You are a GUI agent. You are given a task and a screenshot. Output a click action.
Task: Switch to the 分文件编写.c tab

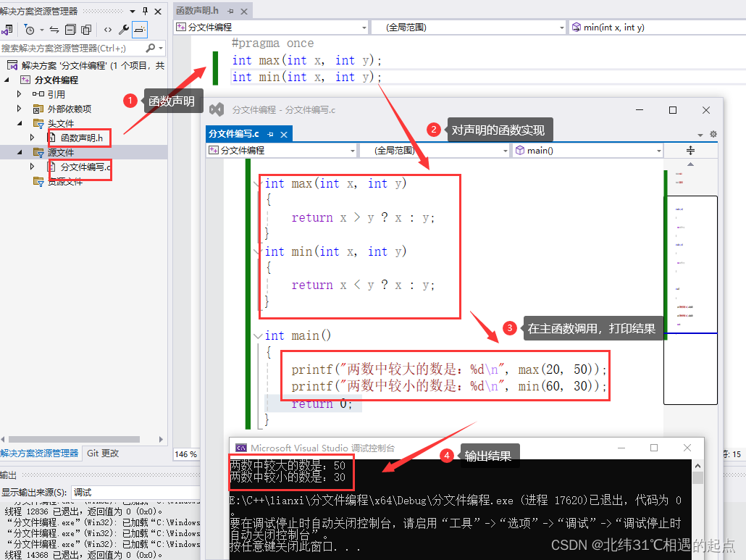point(234,134)
